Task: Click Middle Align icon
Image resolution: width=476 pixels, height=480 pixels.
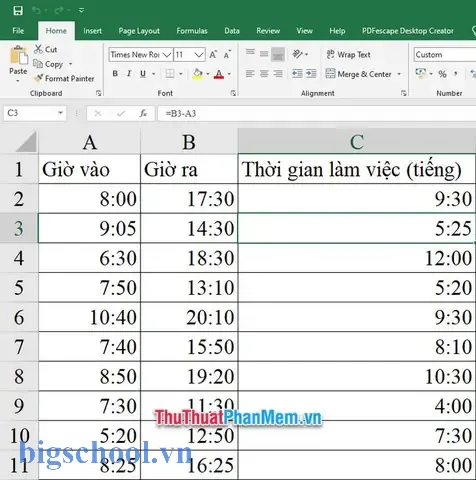Action: click(x=264, y=54)
